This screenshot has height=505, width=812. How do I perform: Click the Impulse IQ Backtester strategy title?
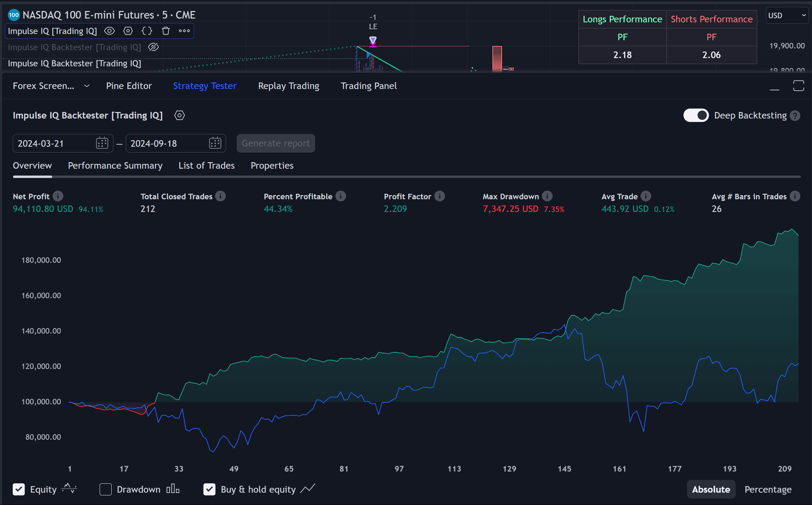point(88,115)
